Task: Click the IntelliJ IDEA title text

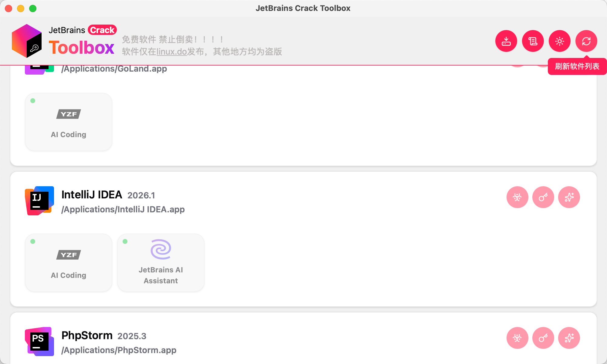Action: (92, 195)
